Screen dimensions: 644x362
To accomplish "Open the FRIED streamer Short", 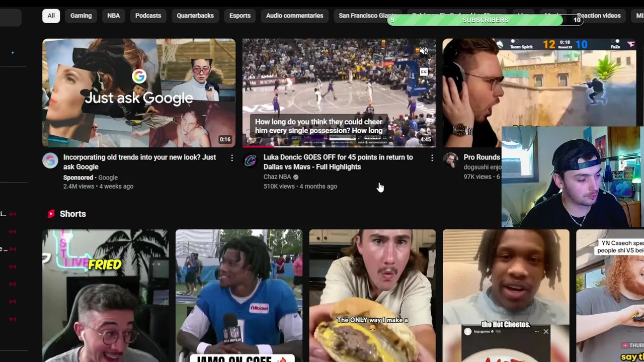I will [x=105, y=296].
